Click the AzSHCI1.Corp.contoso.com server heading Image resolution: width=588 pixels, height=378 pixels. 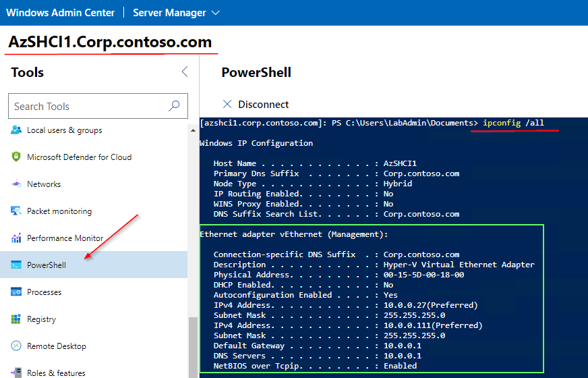point(111,42)
